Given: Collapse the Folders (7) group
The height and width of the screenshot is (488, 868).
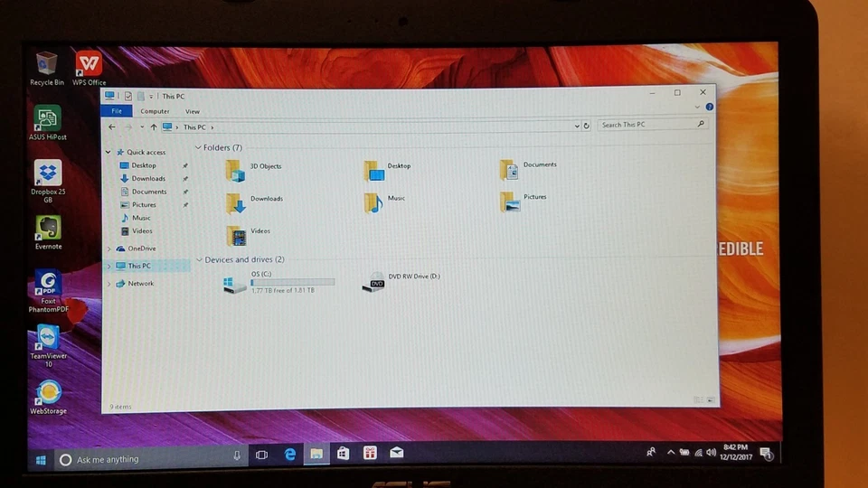Looking at the screenshot, I should (198, 147).
